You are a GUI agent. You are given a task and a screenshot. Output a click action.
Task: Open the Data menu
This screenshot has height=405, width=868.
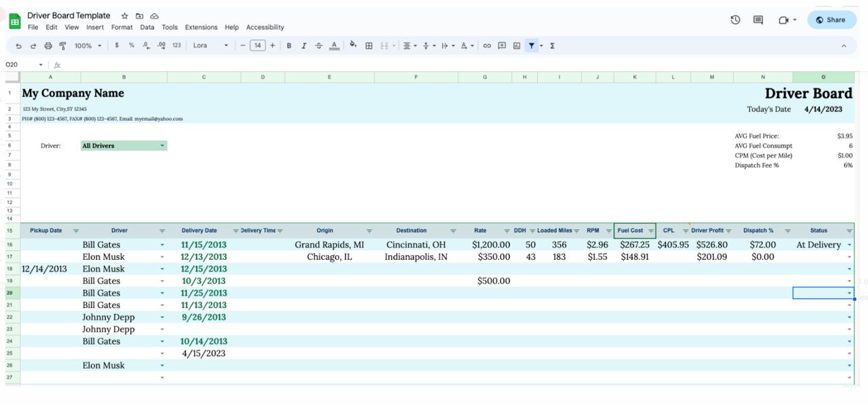coord(147,27)
